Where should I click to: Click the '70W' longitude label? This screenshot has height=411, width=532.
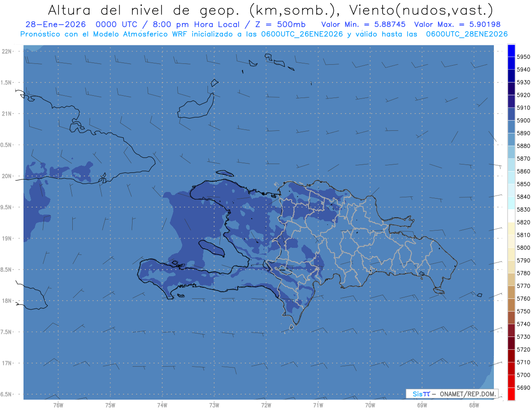pos(370,405)
